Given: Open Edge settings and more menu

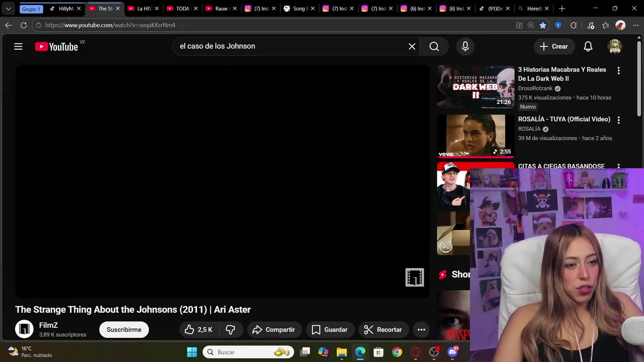Looking at the screenshot, I should point(635,25).
